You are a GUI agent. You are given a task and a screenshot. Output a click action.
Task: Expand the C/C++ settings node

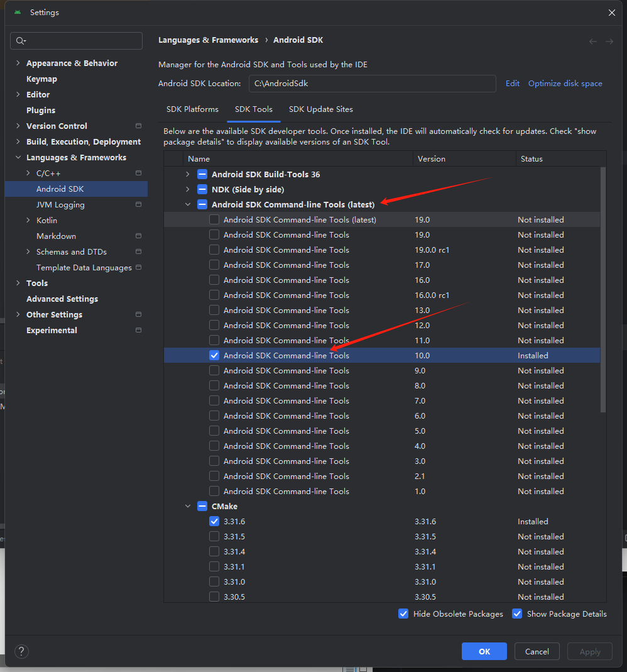[28, 173]
